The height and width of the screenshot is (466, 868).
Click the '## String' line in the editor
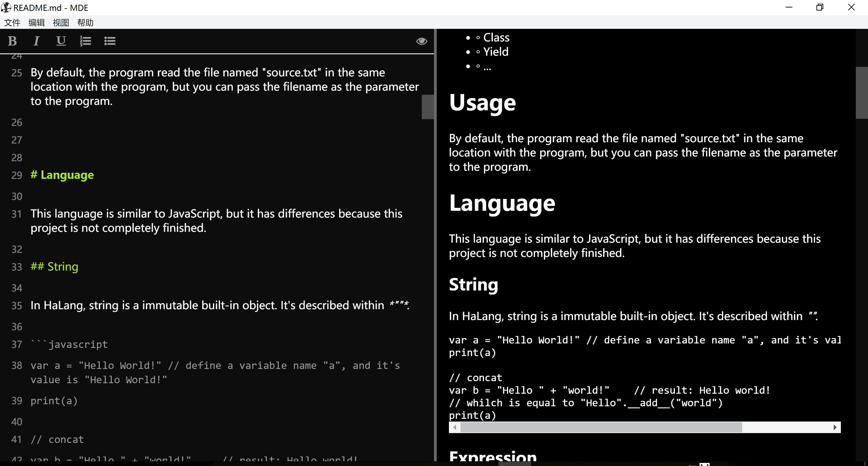pyautogui.click(x=55, y=267)
